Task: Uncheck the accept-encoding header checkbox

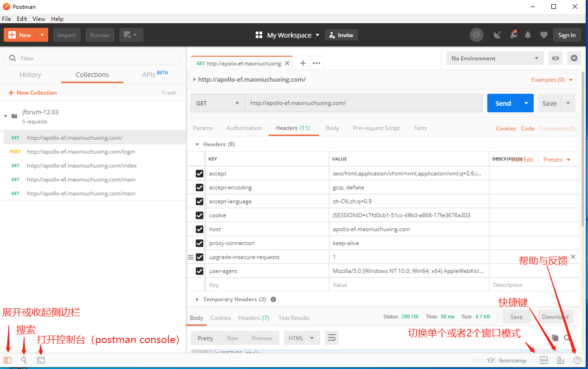Action: (x=200, y=188)
